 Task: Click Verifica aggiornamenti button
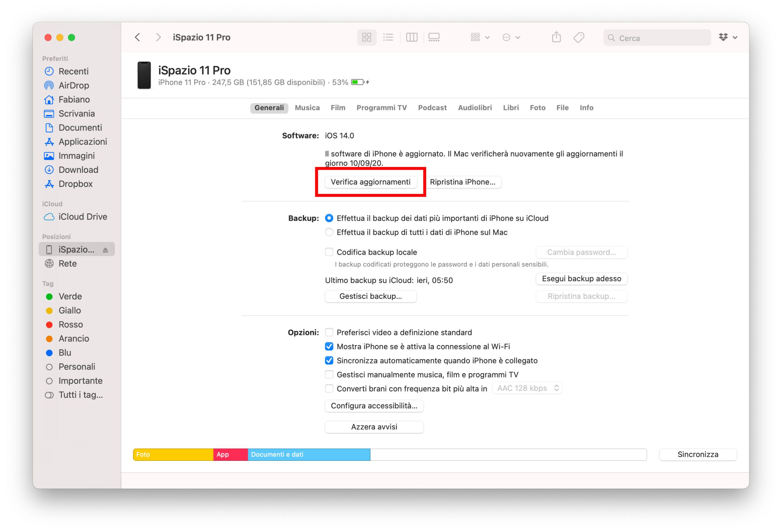[371, 182]
